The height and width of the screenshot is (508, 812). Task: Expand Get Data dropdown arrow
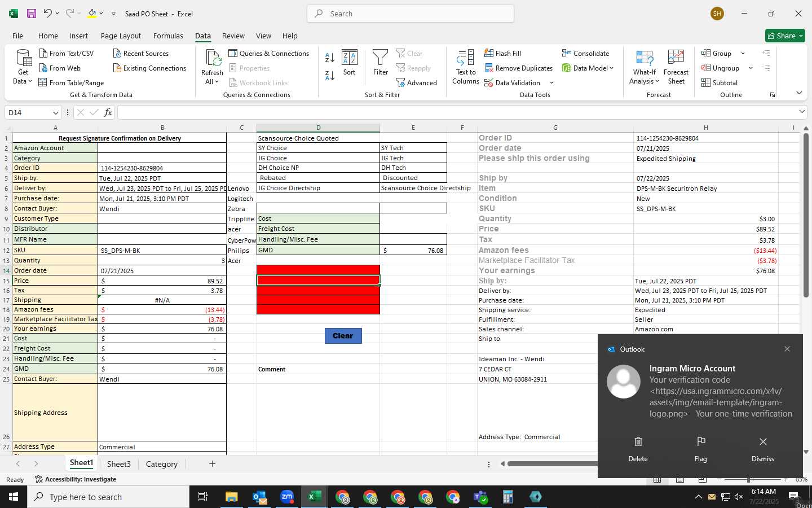tap(30, 81)
